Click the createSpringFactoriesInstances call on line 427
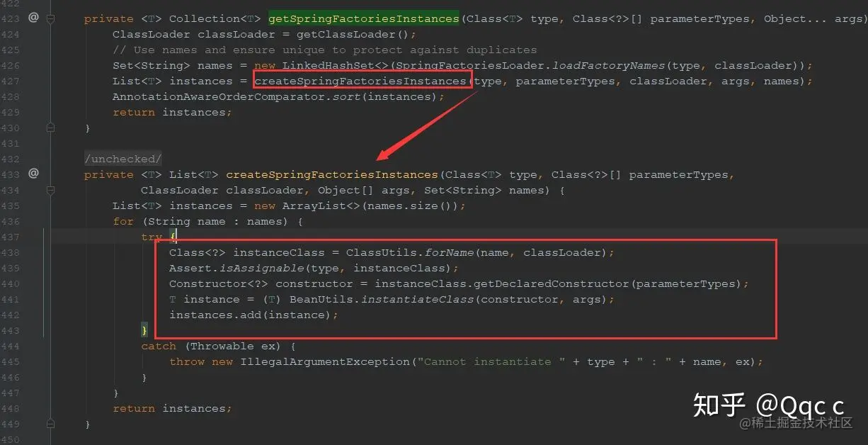 360,81
